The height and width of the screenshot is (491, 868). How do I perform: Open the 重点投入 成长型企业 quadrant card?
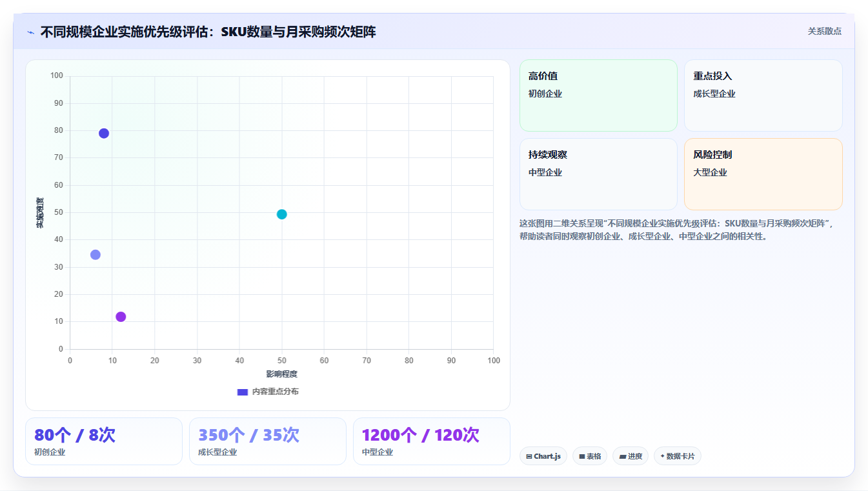[763, 95]
